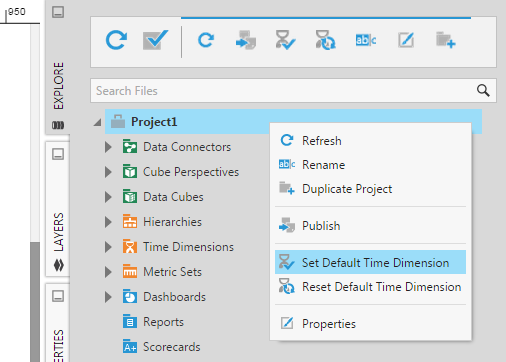Click the search magnifier icon
This screenshot has height=362, width=506.
click(483, 90)
